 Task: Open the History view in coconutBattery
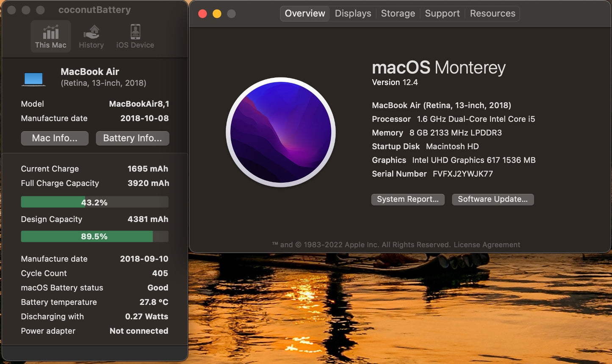[91, 36]
